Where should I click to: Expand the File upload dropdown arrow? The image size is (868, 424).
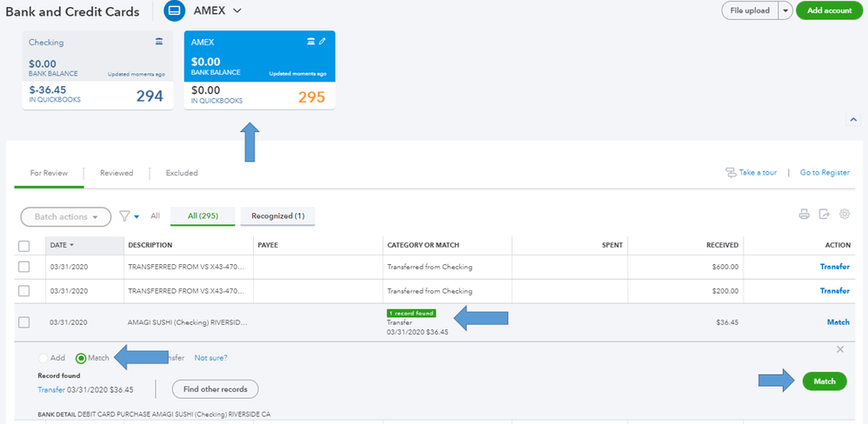pyautogui.click(x=785, y=10)
